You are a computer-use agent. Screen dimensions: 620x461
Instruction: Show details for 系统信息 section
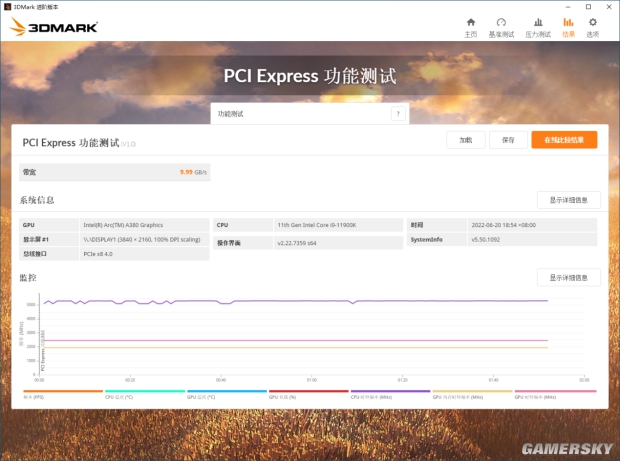point(569,200)
